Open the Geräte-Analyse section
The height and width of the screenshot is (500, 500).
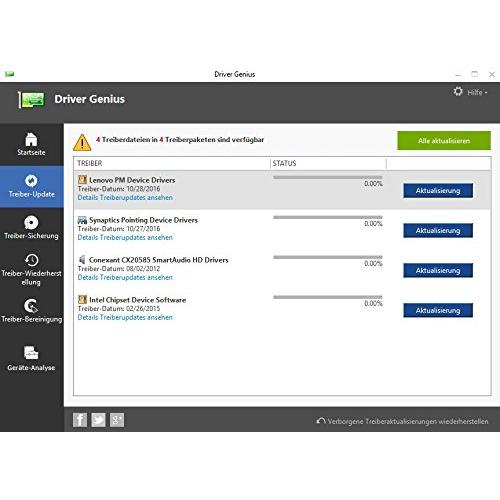[x=31, y=359]
